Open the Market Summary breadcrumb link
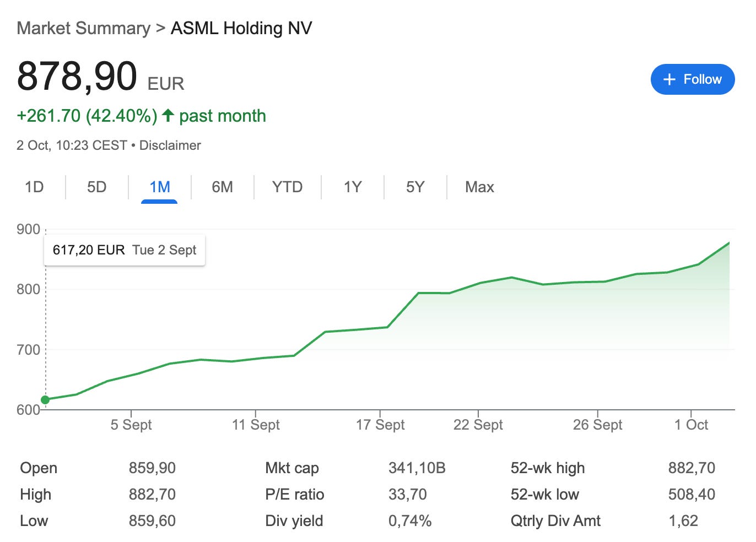756x542 pixels. click(83, 28)
